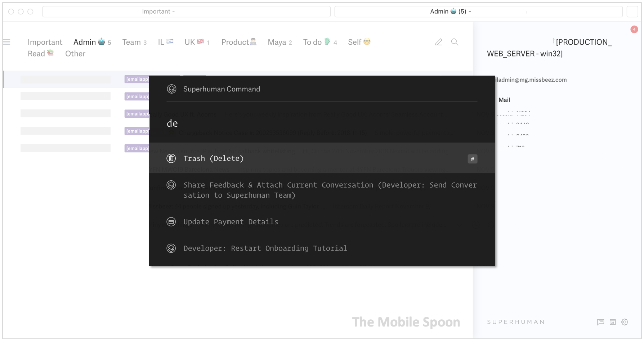Click the chat feedback icon in footer
Screen dimensions: 644x342
(x=600, y=322)
